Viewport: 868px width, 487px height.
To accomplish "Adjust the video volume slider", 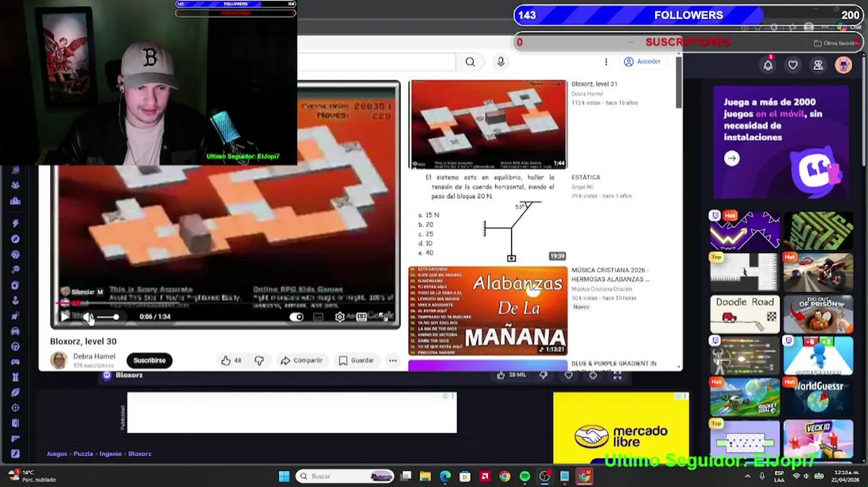I will tap(107, 317).
